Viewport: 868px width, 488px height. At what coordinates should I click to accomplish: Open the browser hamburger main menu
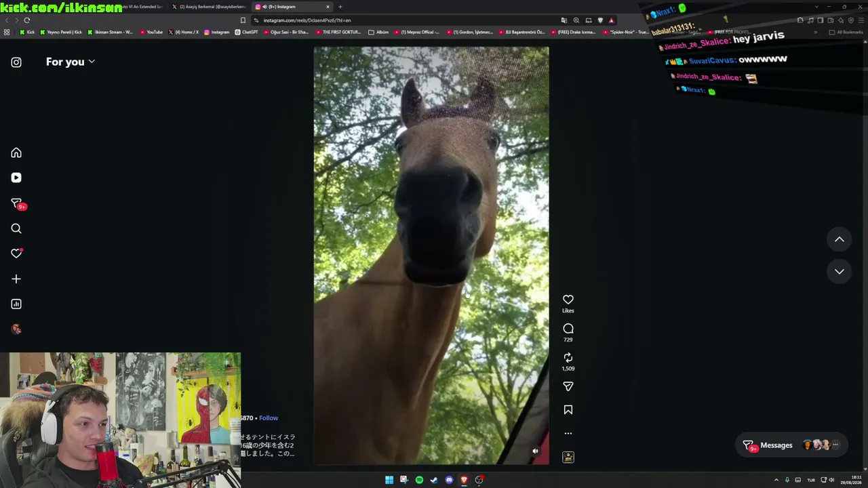point(861,20)
